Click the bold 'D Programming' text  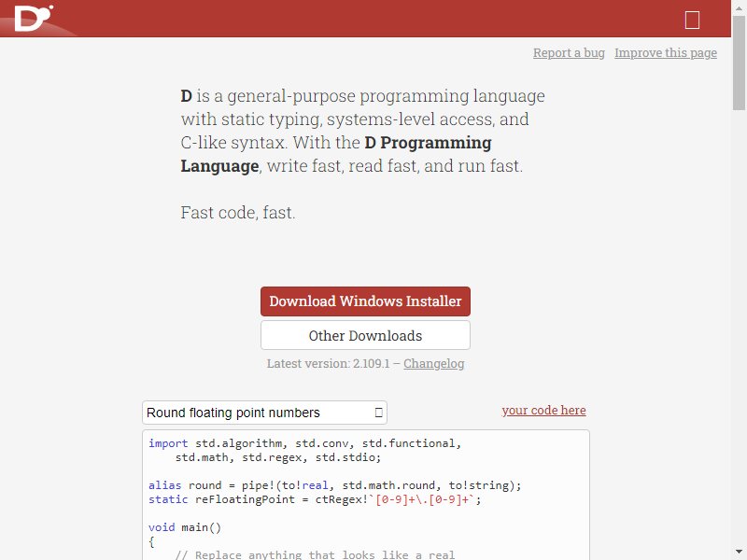tap(428, 143)
